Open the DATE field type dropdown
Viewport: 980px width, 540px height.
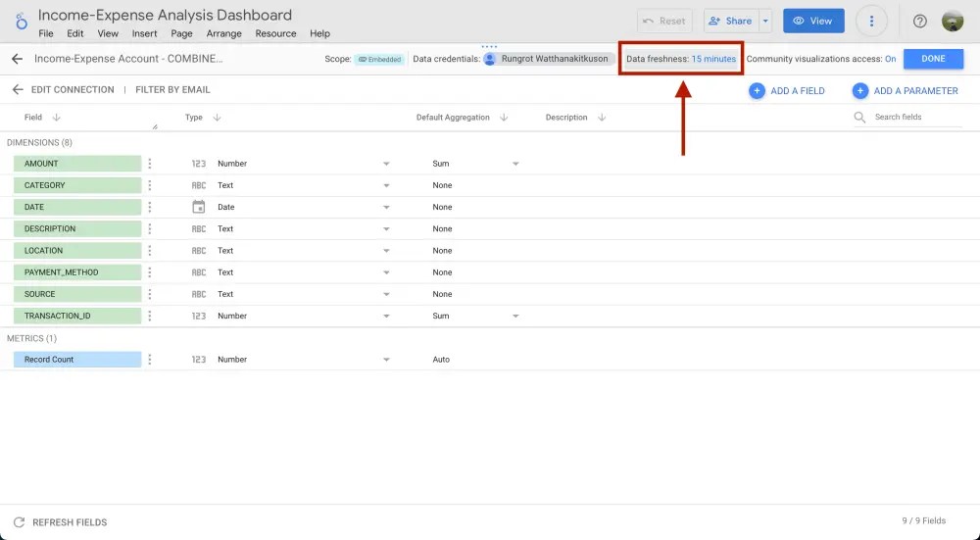[x=386, y=208]
